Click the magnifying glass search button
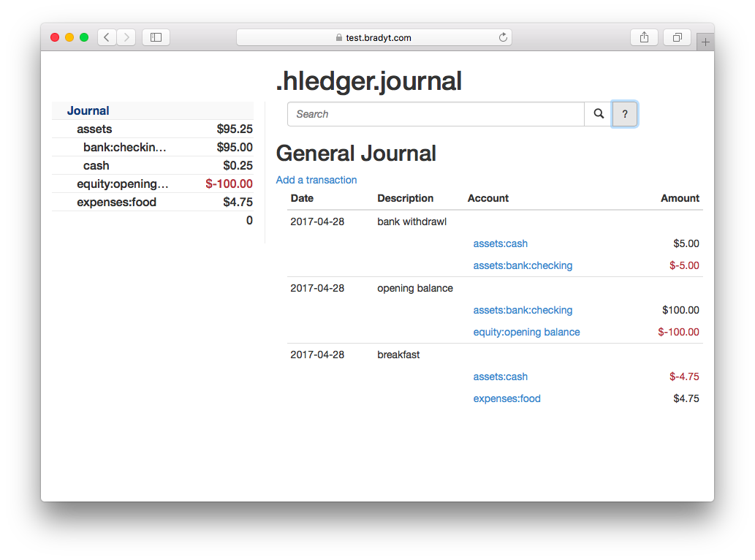 599,113
